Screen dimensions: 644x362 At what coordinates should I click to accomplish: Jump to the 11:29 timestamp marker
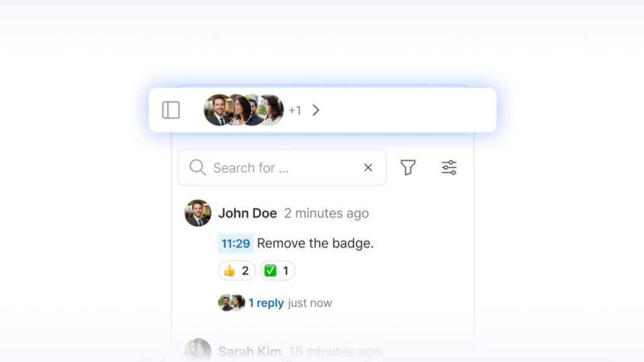click(236, 244)
